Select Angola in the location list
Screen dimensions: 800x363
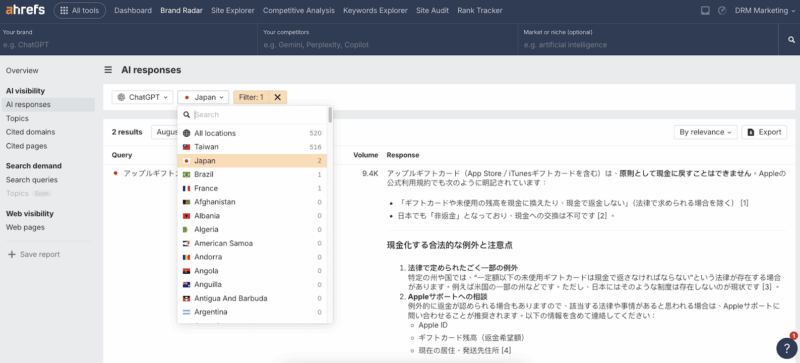(x=252, y=271)
